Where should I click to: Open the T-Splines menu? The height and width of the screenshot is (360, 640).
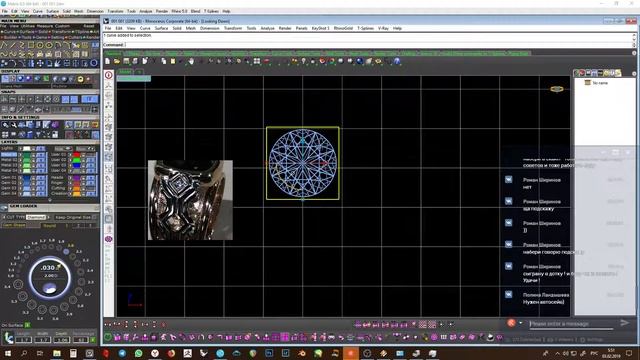point(365,28)
